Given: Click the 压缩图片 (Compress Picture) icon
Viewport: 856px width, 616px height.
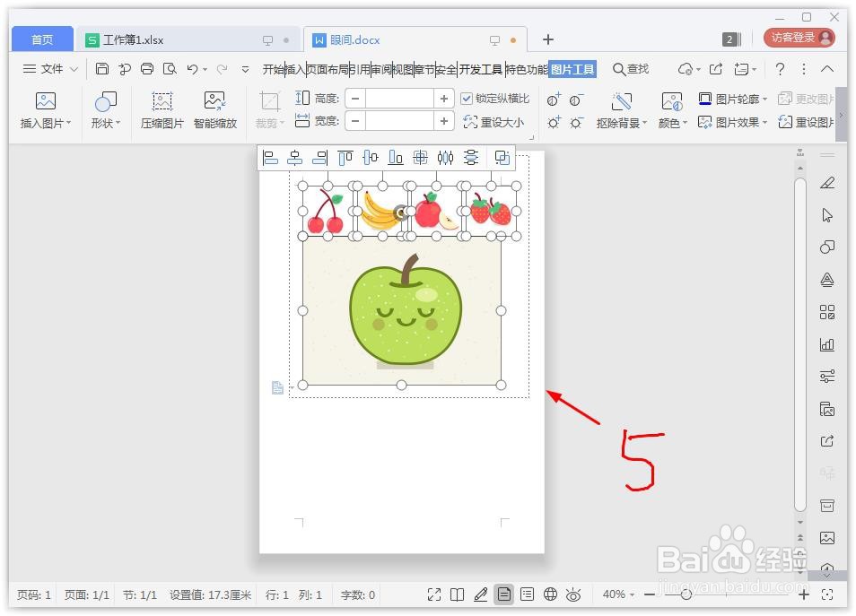Looking at the screenshot, I should tap(161, 108).
